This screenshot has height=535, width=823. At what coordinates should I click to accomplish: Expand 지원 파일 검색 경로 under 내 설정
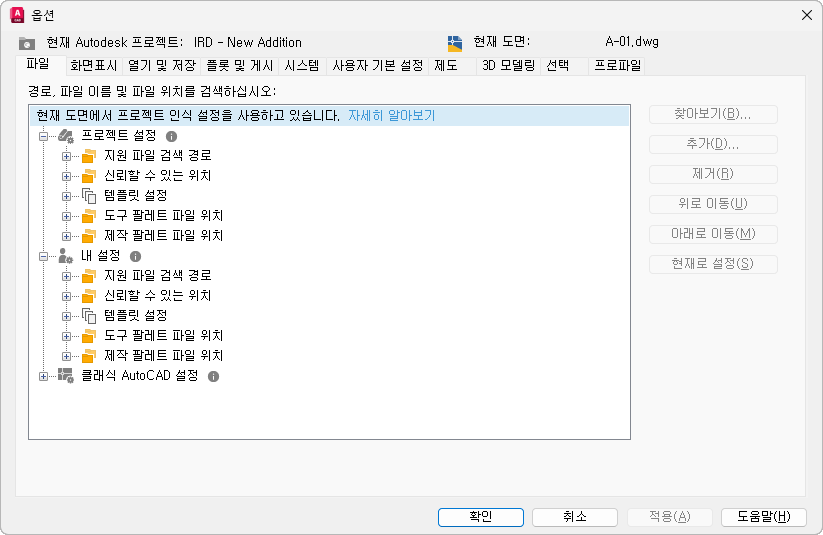pos(66,276)
